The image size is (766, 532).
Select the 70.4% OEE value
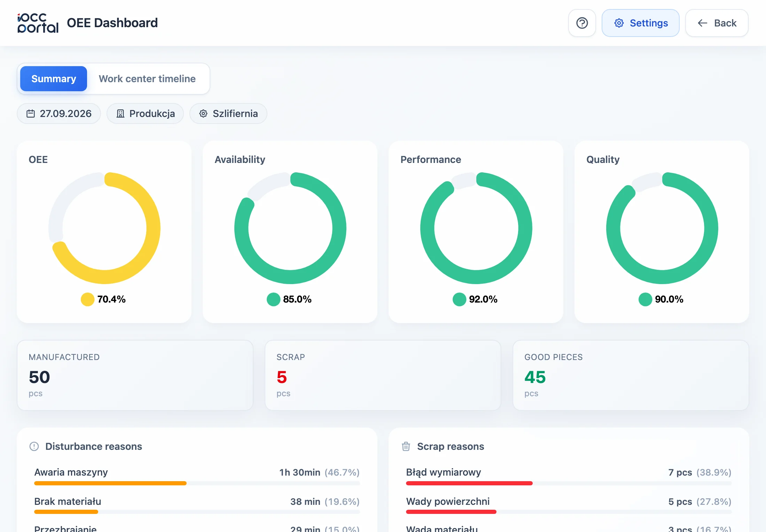point(111,299)
